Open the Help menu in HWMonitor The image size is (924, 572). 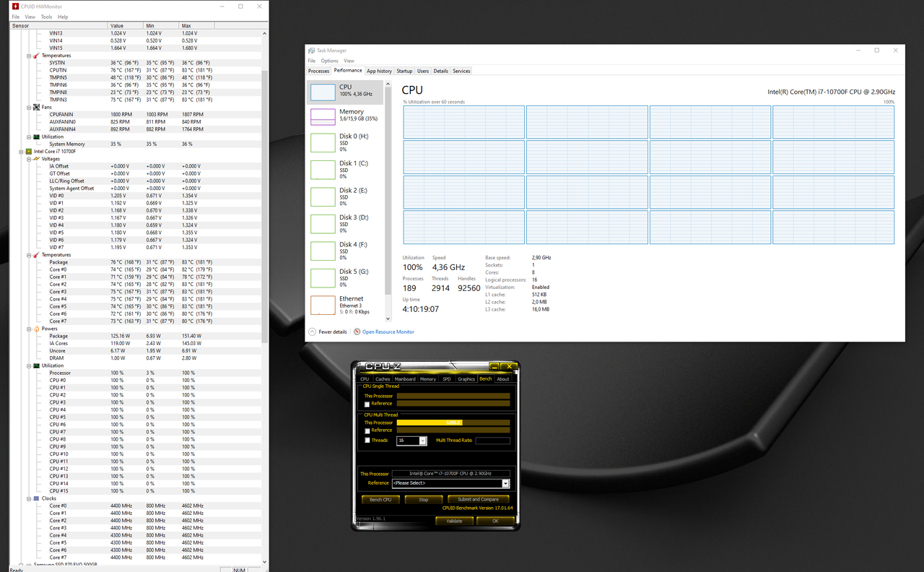coord(63,17)
